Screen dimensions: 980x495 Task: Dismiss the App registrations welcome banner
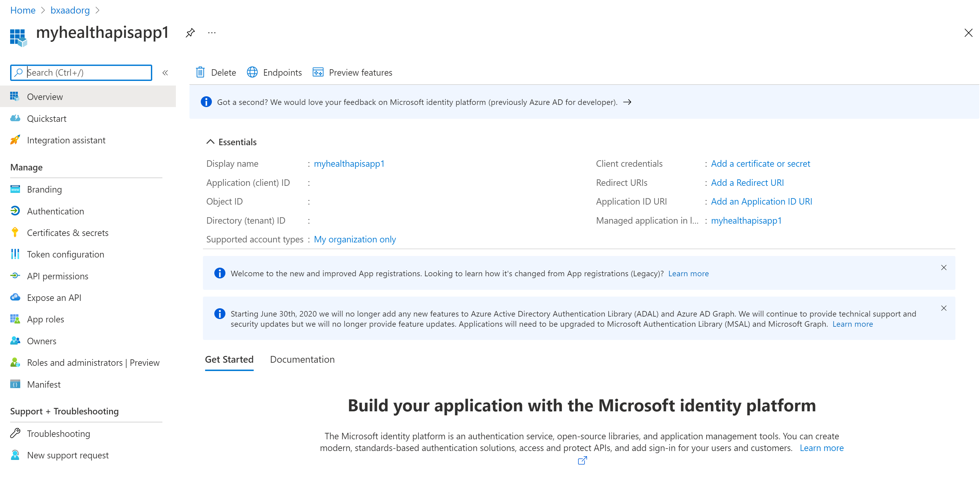click(x=943, y=267)
